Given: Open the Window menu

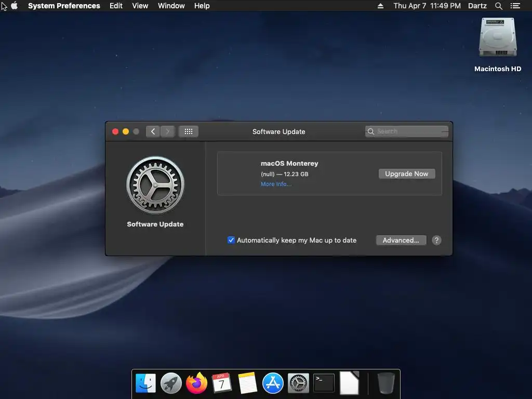Looking at the screenshot, I should [x=171, y=6].
